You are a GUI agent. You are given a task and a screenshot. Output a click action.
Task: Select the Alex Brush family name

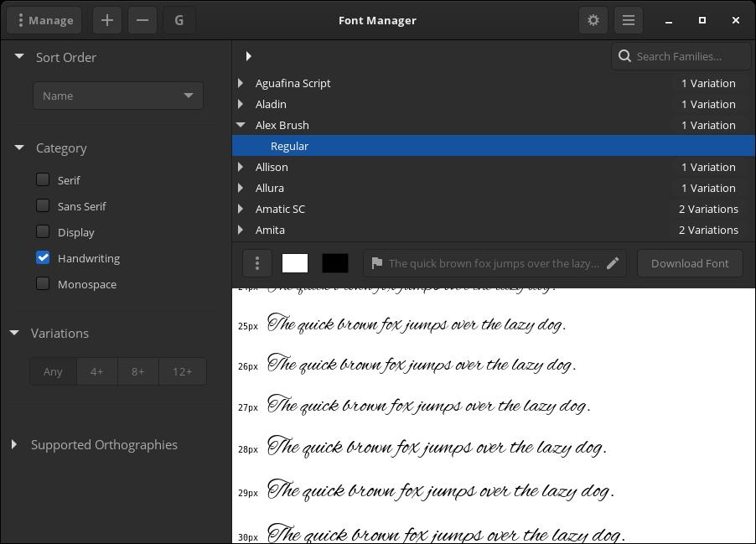click(x=282, y=125)
